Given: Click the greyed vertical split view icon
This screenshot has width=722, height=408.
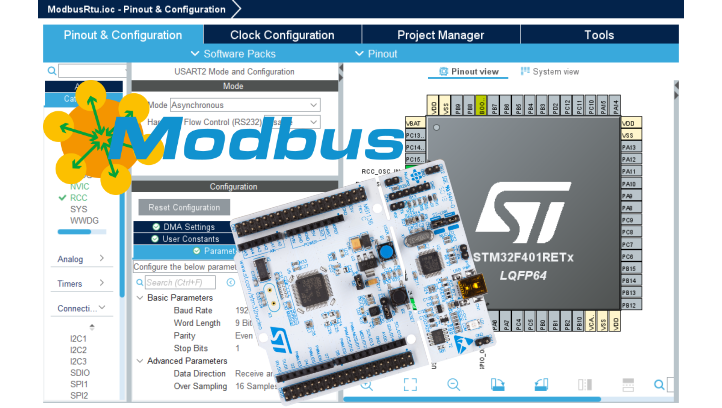Looking at the screenshot, I should (585, 385).
